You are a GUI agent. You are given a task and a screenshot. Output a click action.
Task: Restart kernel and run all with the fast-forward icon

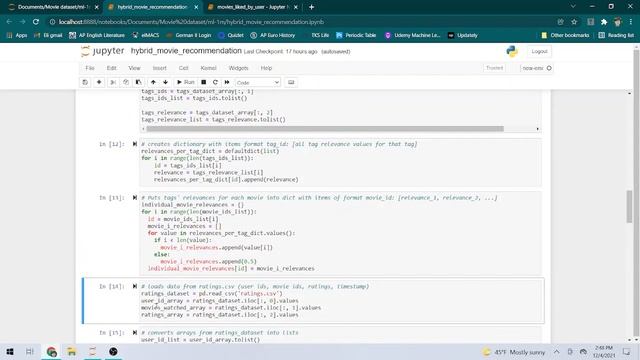[x=227, y=82]
